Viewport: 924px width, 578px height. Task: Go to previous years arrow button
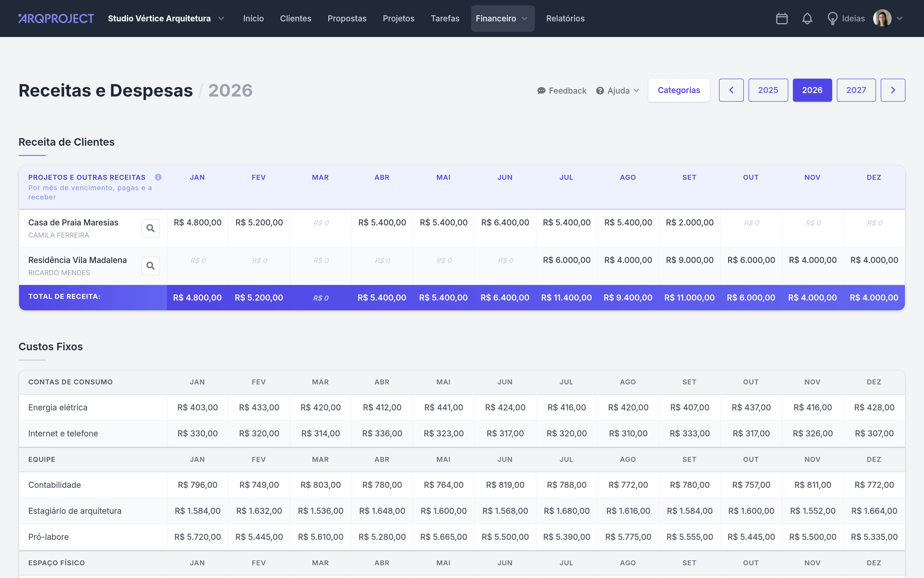tap(731, 90)
